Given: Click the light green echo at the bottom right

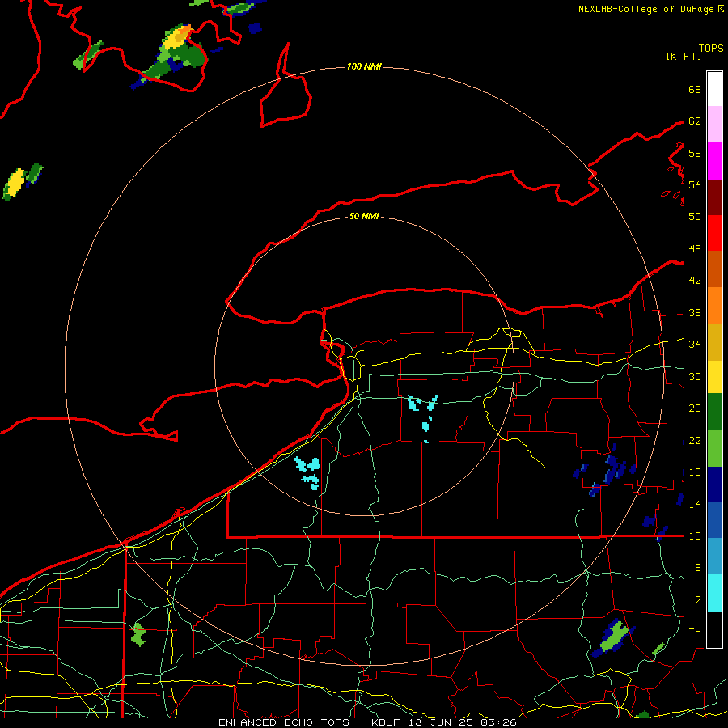Looking at the screenshot, I should click(614, 637).
